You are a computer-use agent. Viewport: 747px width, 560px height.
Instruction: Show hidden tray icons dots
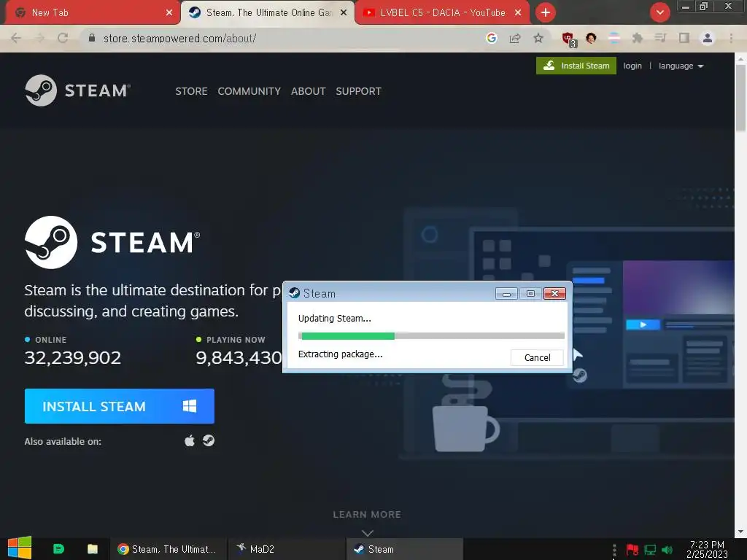pyautogui.click(x=614, y=551)
